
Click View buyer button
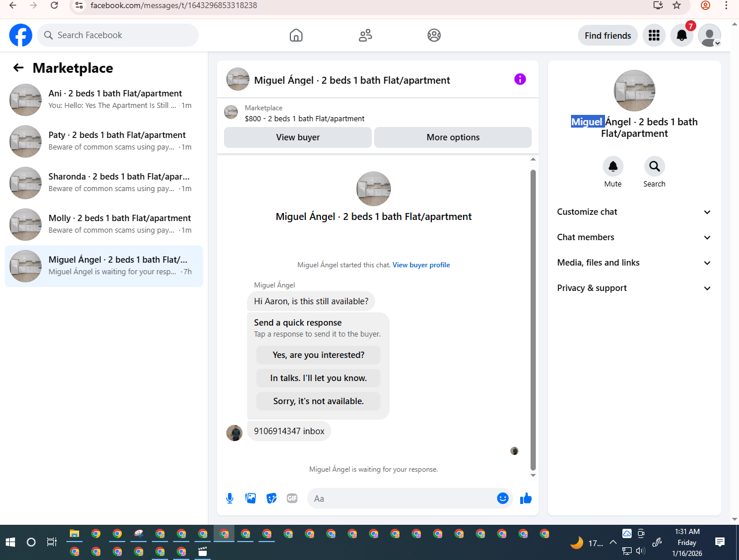(x=298, y=137)
